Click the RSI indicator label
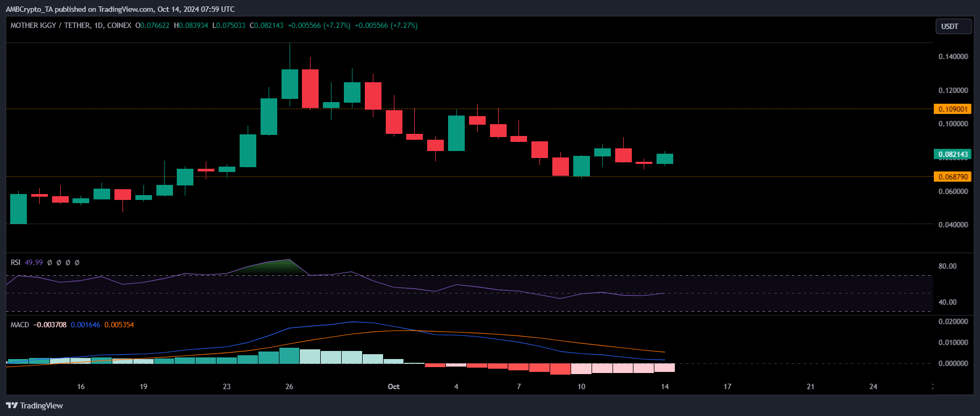 16,262
